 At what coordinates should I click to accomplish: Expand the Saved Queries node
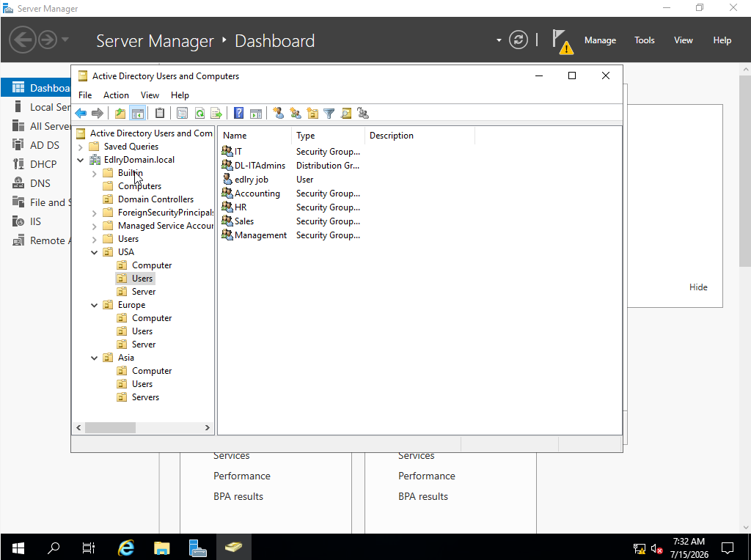pyautogui.click(x=81, y=147)
